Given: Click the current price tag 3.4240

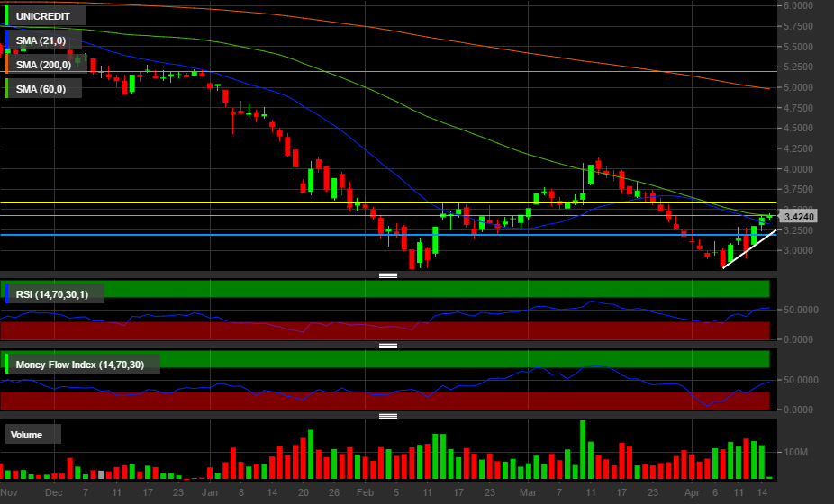Looking at the screenshot, I should click(x=799, y=217).
